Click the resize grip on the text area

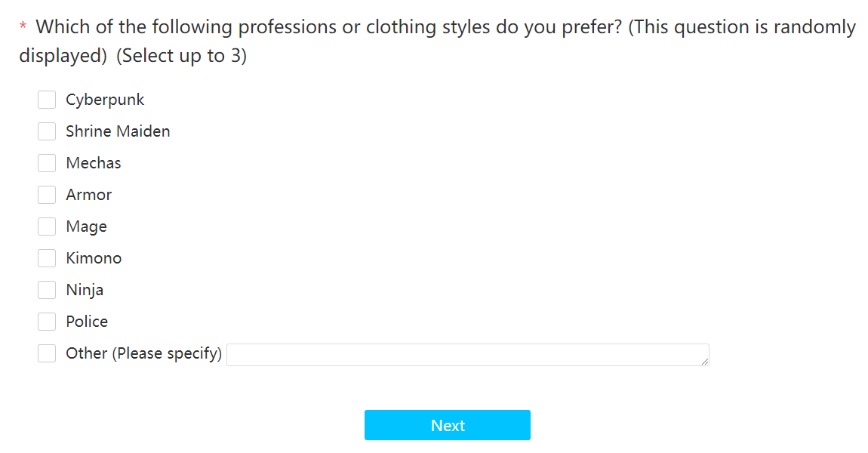click(705, 362)
